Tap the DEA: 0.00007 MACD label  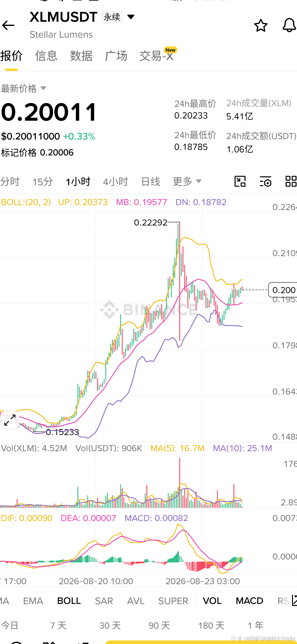point(88,518)
